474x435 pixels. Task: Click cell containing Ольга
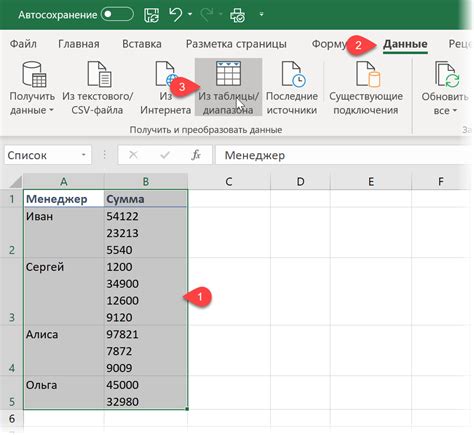[64, 392]
